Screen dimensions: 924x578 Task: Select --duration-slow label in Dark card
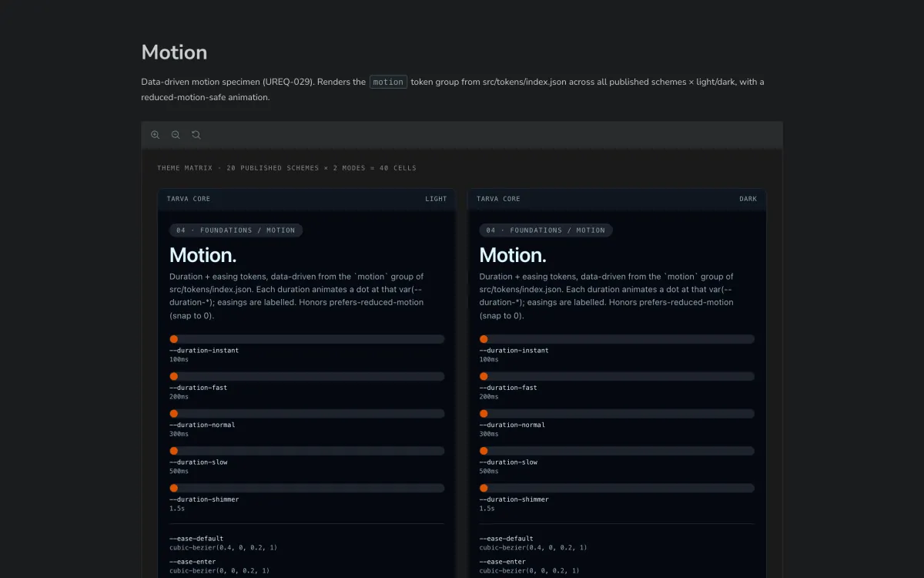point(508,462)
